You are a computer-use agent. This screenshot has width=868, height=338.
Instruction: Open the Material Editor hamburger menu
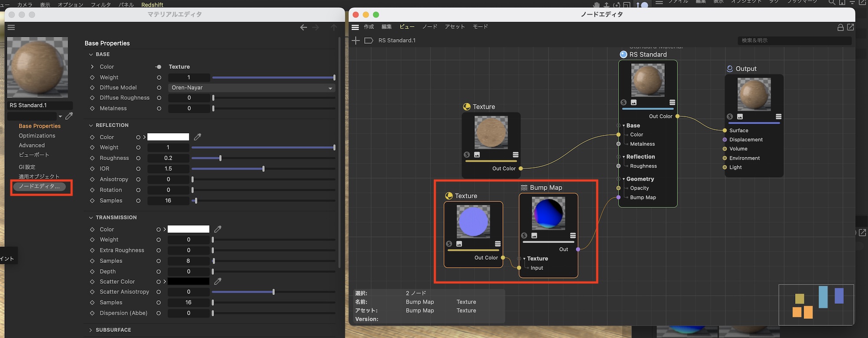click(11, 27)
